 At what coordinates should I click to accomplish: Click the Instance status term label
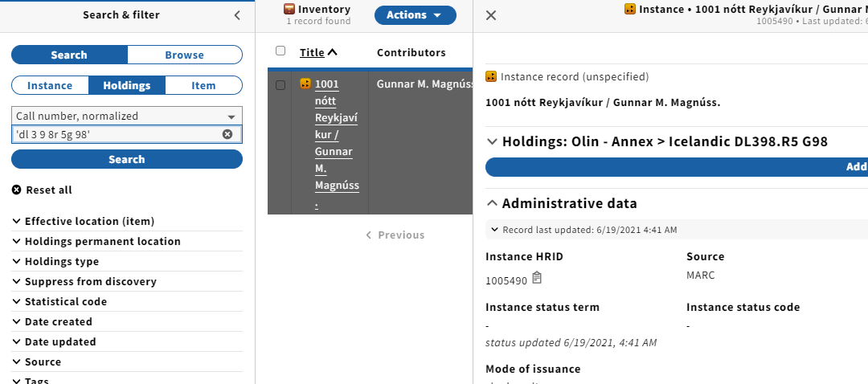coord(542,307)
